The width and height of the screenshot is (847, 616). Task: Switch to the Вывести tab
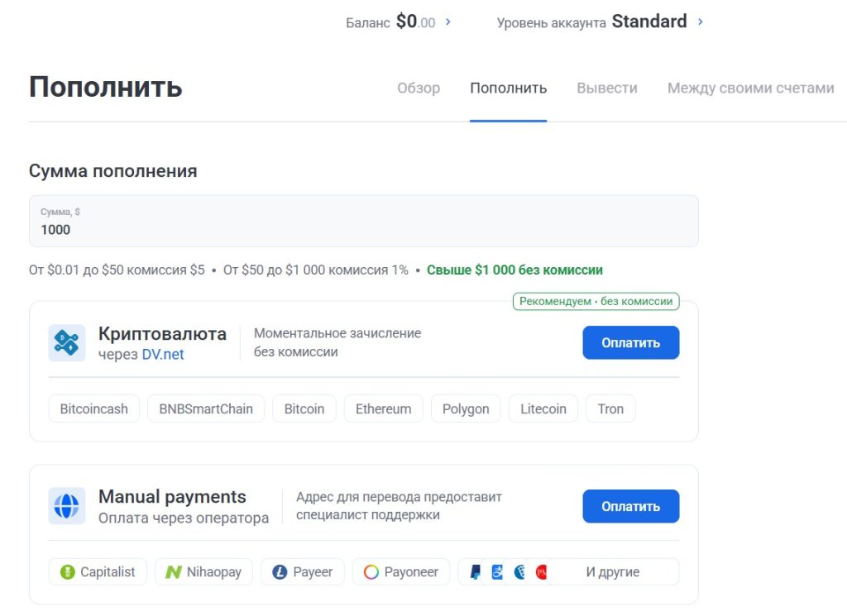(606, 88)
